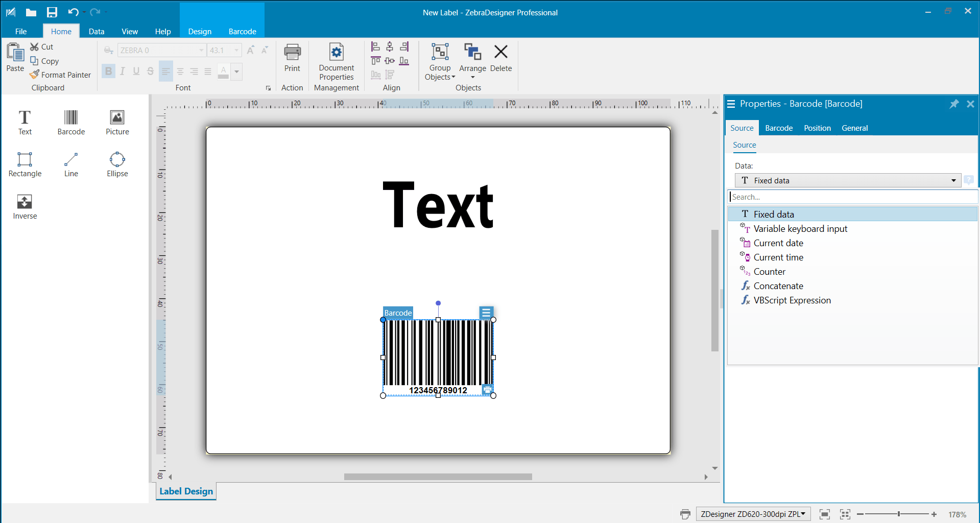Screen dimensions: 980x523
Task: Expand the Group Objects dropdown
Action: point(453,77)
